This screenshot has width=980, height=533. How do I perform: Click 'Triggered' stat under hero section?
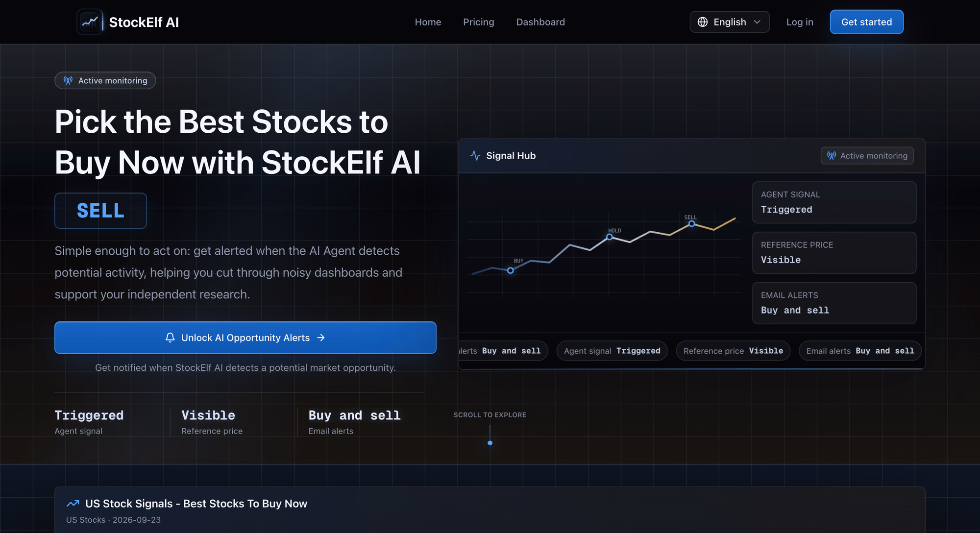89,422
